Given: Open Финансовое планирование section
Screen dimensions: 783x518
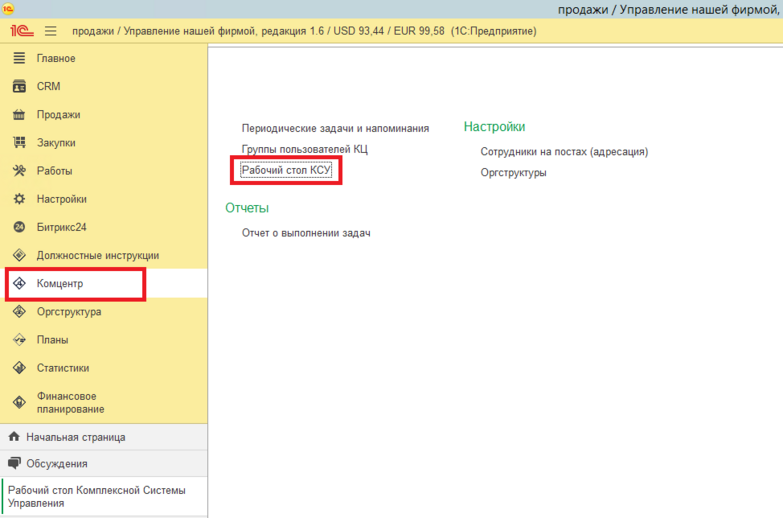Looking at the screenshot, I should [103, 402].
